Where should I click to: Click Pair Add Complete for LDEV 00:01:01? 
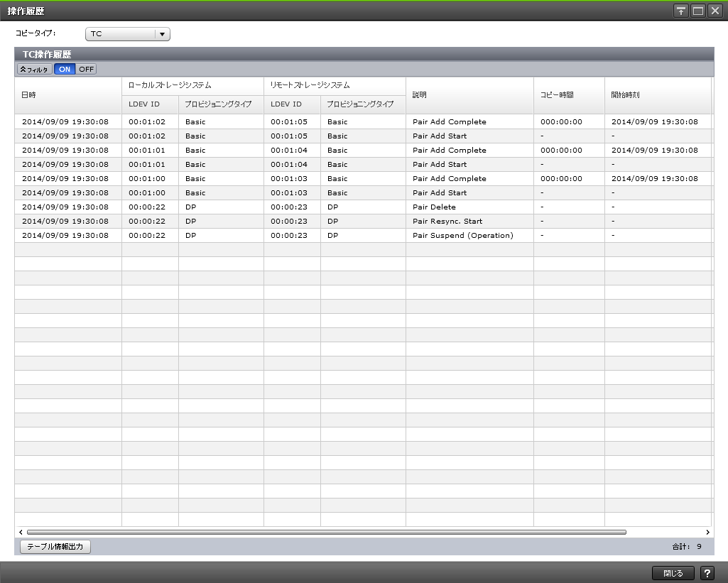[x=450, y=151]
